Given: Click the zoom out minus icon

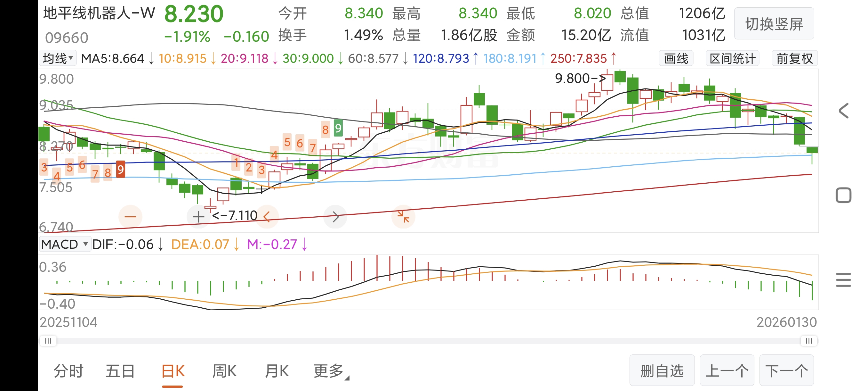Looking at the screenshot, I should (x=130, y=217).
